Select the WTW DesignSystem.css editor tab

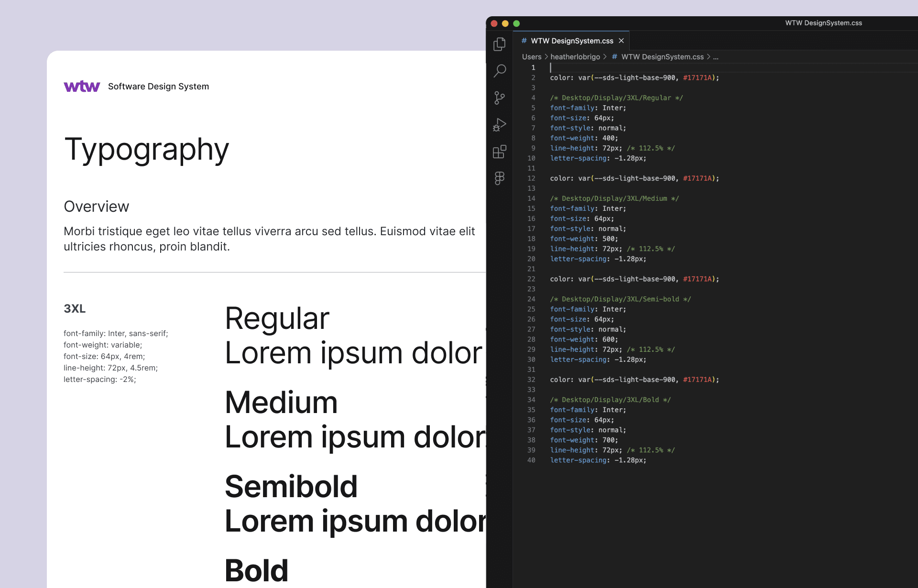click(571, 41)
